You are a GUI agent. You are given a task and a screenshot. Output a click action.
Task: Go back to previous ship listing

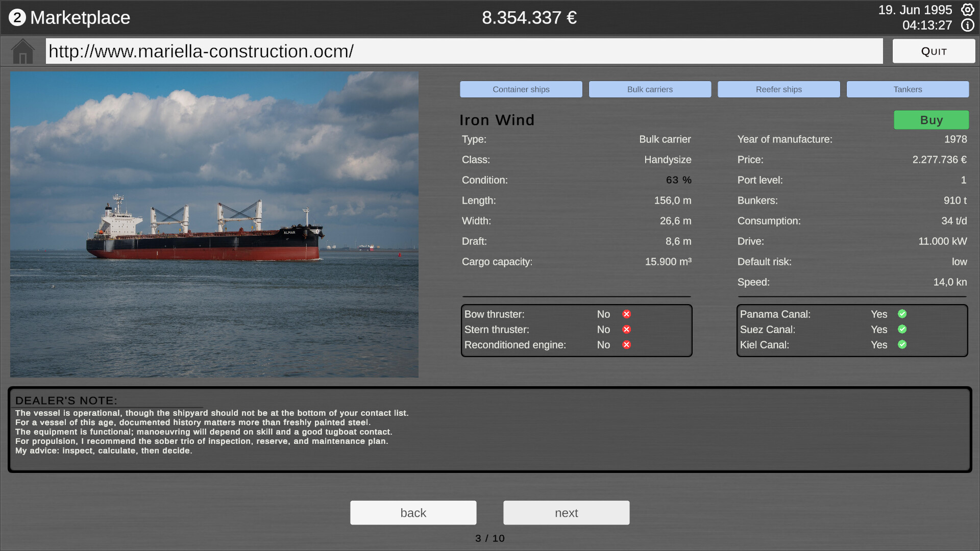point(413,513)
